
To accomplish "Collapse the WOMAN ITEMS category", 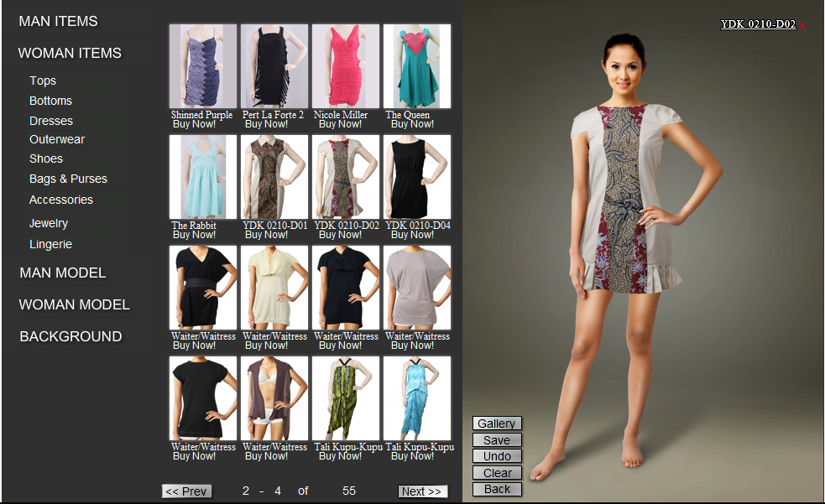I will click(70, 53).
